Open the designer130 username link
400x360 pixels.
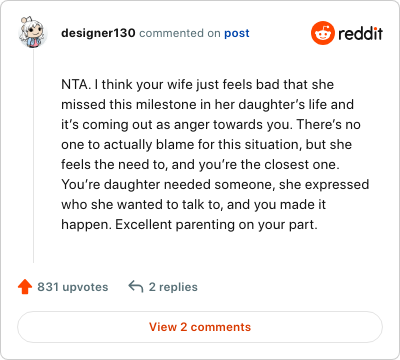coord(98,33)
